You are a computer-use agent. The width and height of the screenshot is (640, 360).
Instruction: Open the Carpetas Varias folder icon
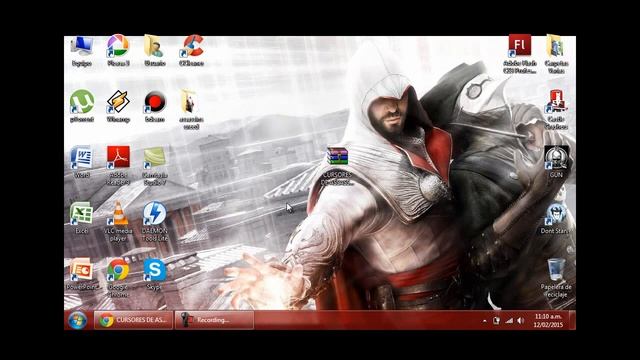(x=556, y=54)
